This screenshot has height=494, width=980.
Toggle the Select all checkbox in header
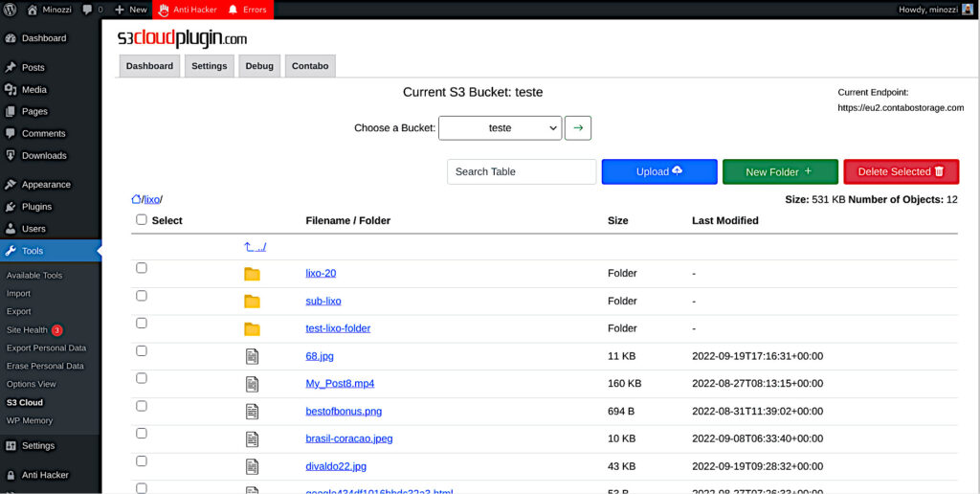tap(142, 219)
